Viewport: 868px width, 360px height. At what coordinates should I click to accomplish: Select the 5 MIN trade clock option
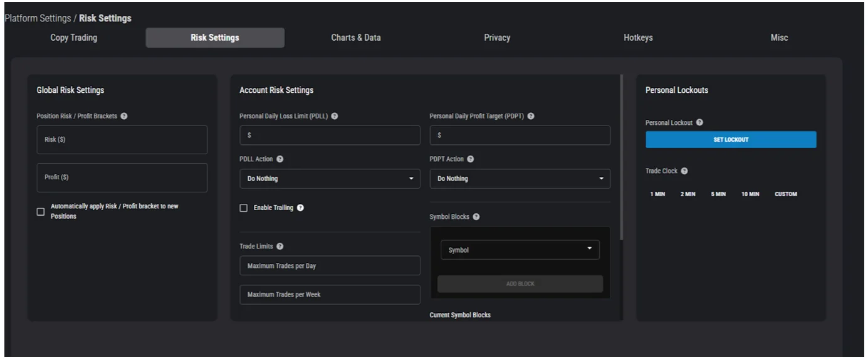click(x=718, y=194)
